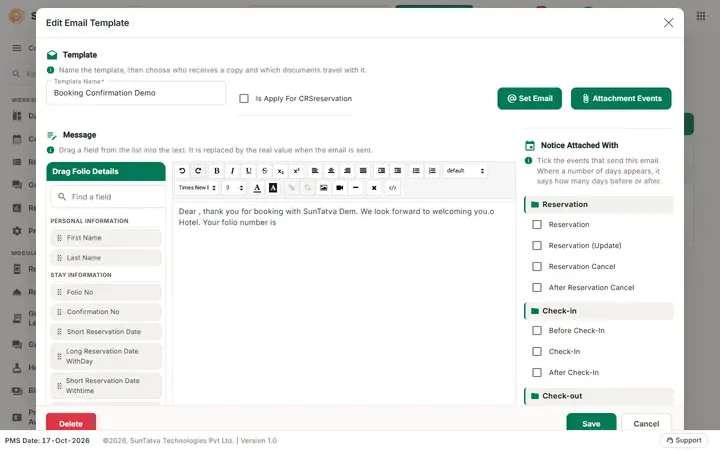Tick the After Reservation Cancel checkbox
Image resolution: width=720 pixels, height=450 pixels.
coord(537,287)
